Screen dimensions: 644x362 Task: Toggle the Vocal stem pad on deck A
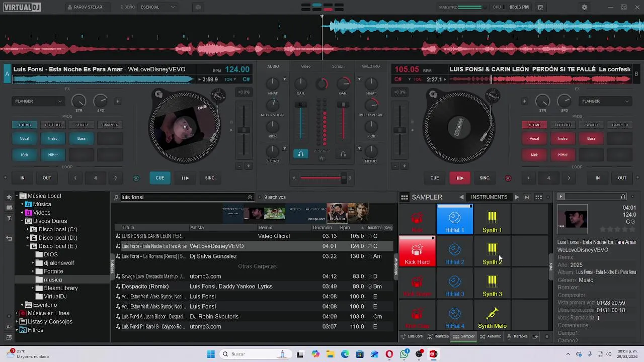coord(25,138)
